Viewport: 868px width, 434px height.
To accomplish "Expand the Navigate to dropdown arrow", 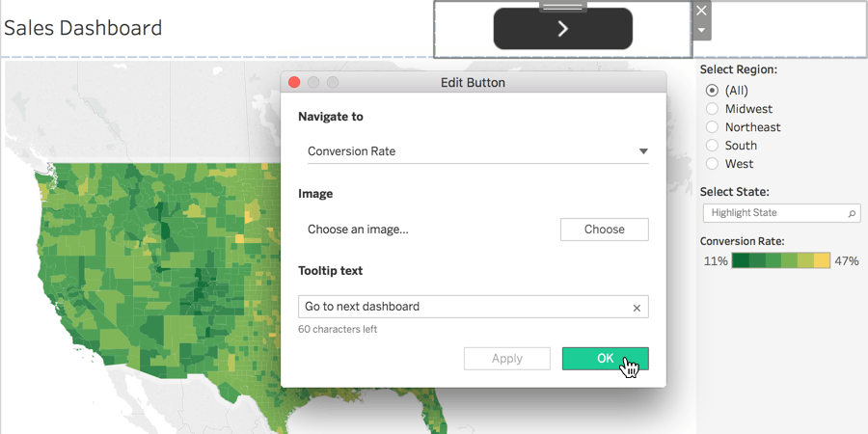I will tap(642, 151).
